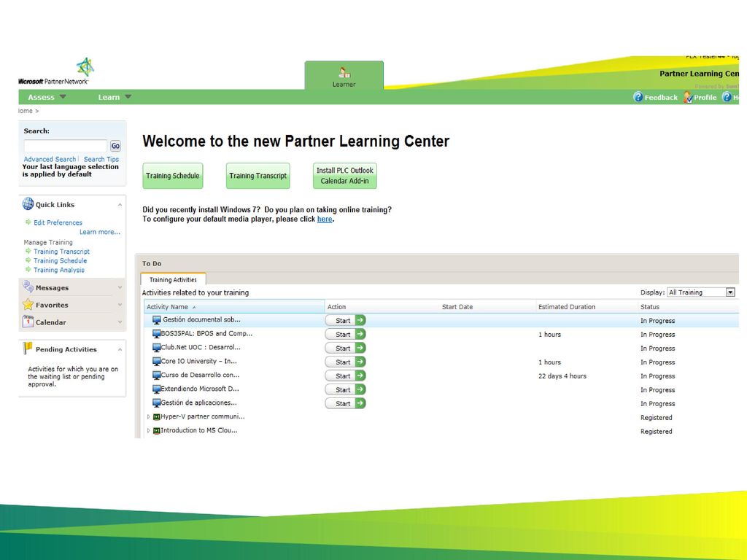
Task: Click the Microsoft Partner Network logo
Action: (55, 71)
